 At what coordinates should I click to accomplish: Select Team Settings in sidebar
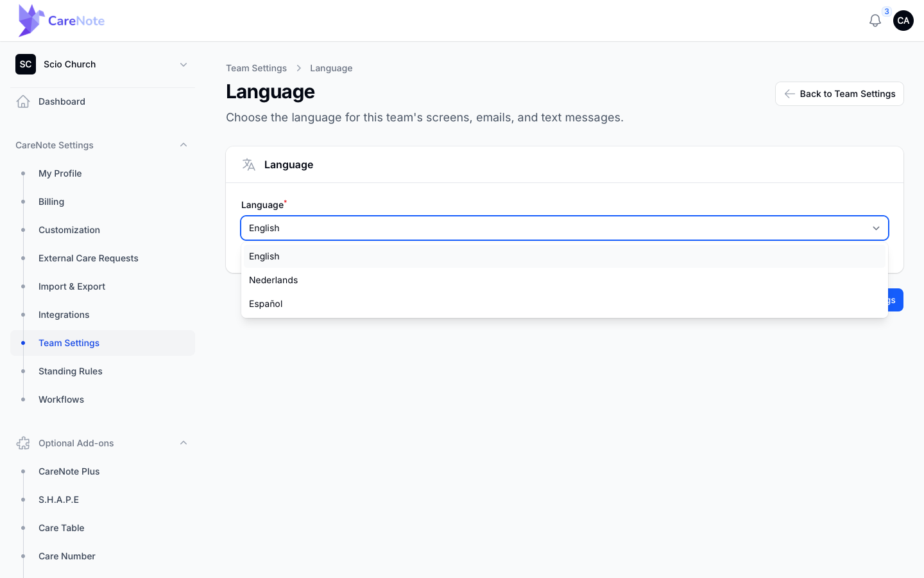103,343
